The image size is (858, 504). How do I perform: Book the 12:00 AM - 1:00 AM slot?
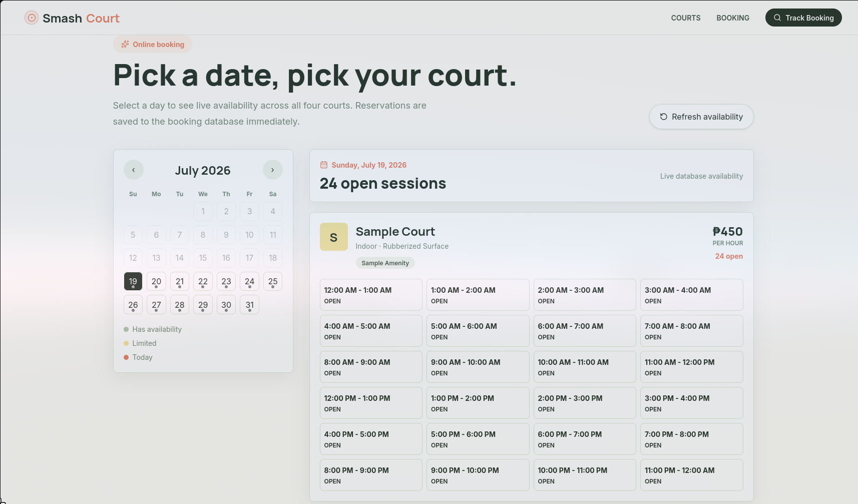tap(371, 295)
